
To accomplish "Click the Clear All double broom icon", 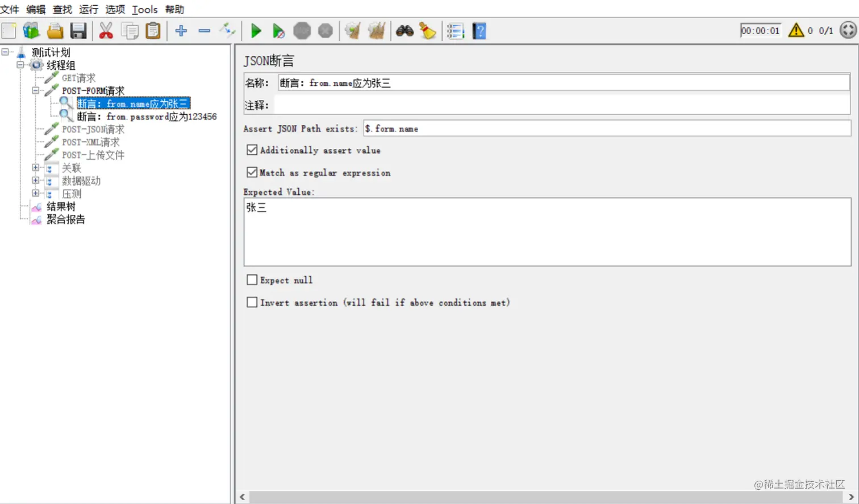I will click(377, 31).
